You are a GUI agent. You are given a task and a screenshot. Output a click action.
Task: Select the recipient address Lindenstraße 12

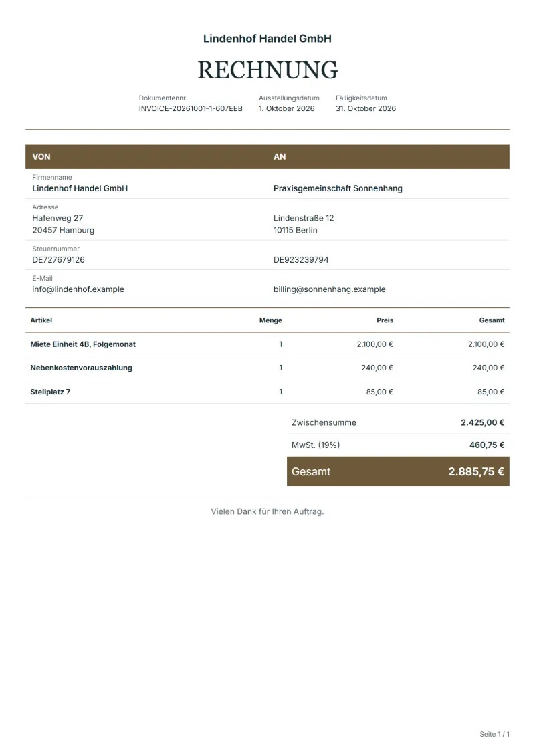pyautogui.click(x=304, y=218)
